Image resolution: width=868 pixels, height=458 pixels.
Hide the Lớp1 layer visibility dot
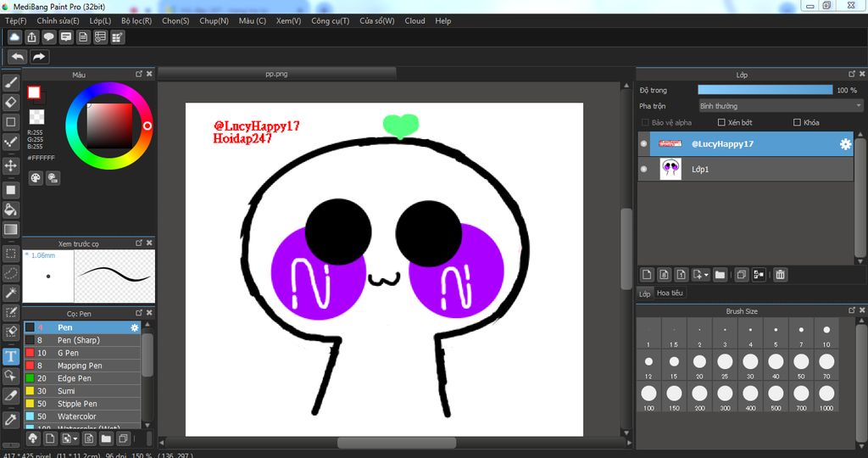[x=644, y=169]
